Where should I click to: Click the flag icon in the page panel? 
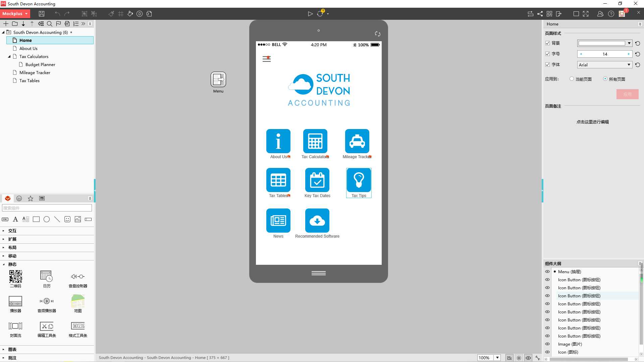pyautogui.click(x=58, y=24)
